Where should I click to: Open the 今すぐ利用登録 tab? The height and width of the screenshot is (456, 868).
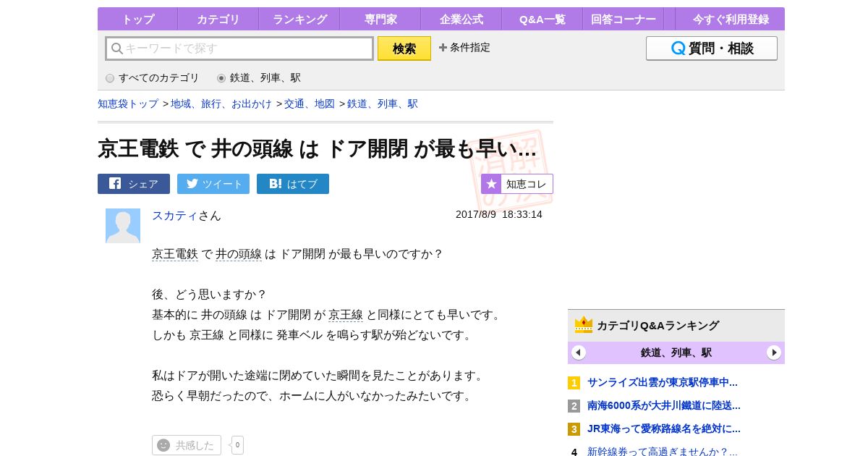(x=730, y=20)
